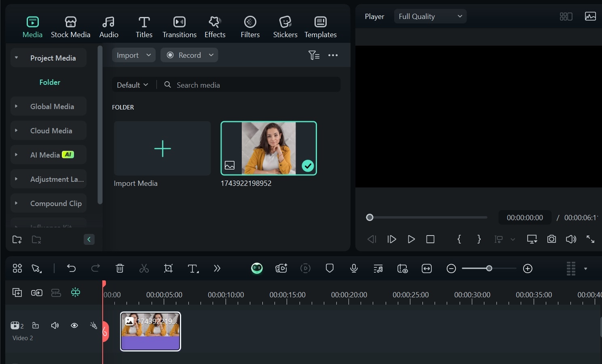Expand the Adjustment Layer section
This screenshot has height=364, width=602.
(17, 179)
